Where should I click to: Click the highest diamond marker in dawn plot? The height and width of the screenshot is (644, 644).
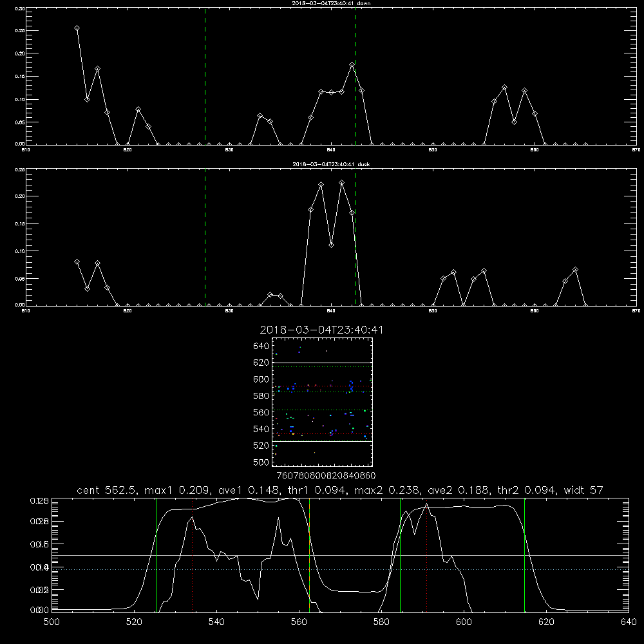(77, 28)
